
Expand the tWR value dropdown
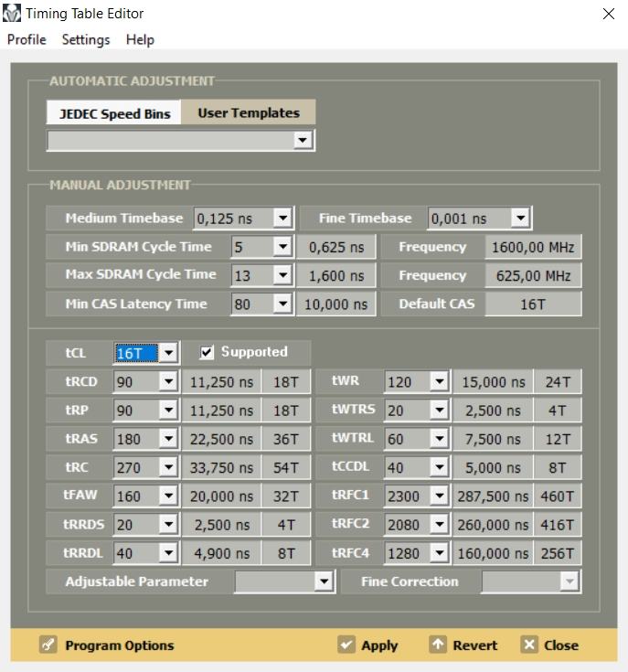(x=440, y=381)
